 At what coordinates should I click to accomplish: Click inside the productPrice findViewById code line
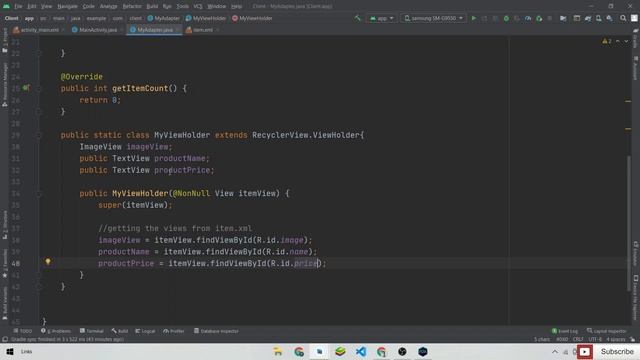212,264
